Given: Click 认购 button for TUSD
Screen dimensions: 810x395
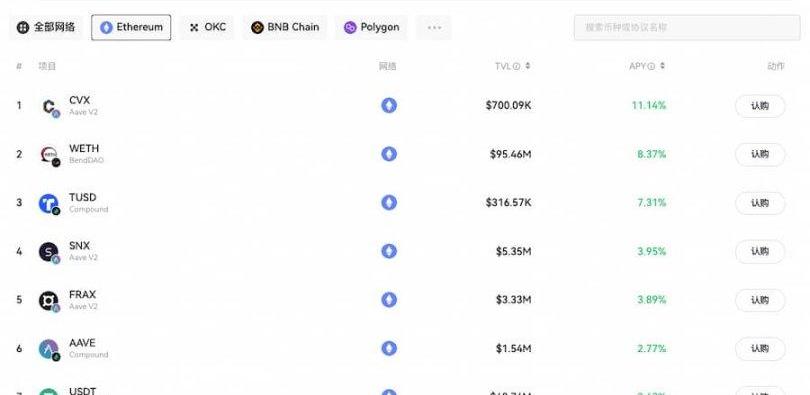Looking at the screenshot, I should [x=760, y=203].
